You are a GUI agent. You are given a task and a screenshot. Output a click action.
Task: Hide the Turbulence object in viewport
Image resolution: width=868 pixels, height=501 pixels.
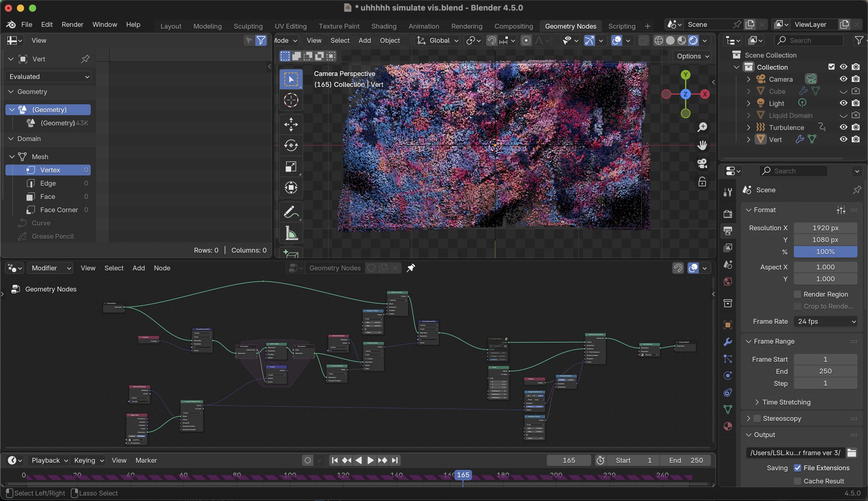click(843, 127)
